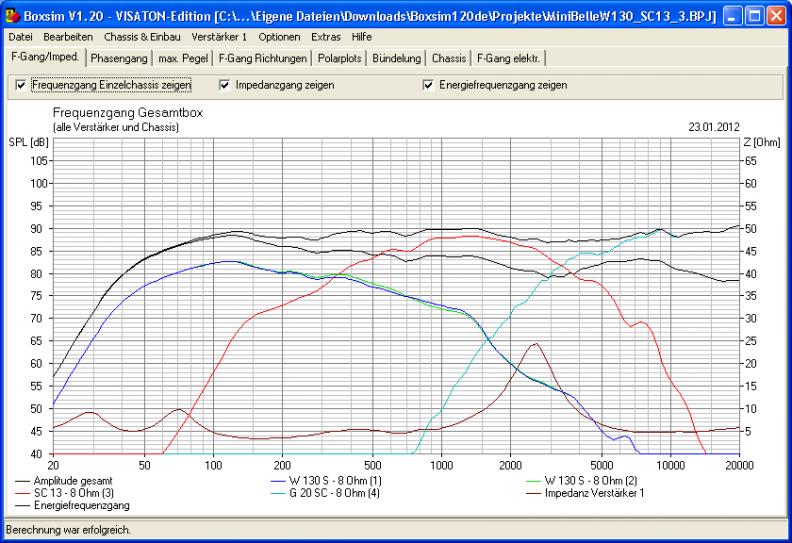792x543 pixels.
Task: Click the '(alle Verstärker und Chassis)' subtitle
Action: pos(116,127)
